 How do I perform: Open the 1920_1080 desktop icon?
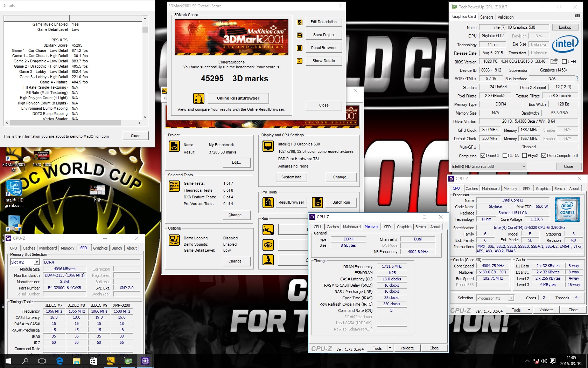click(42, 158)
